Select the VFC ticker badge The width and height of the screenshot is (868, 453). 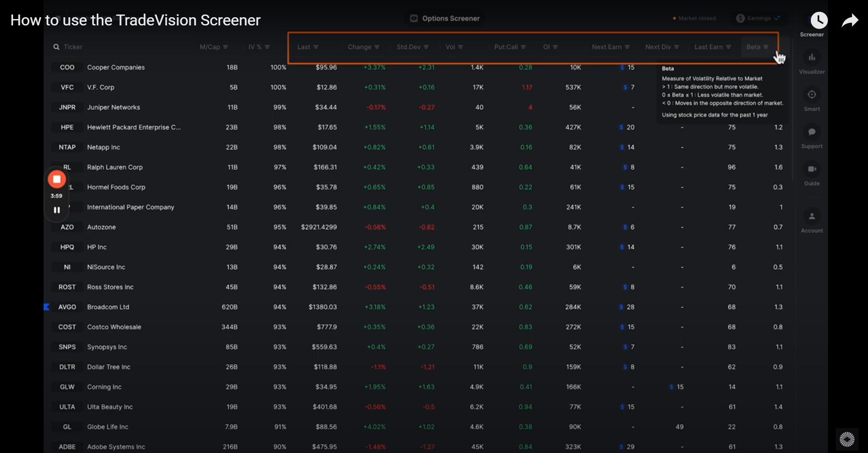67,87
